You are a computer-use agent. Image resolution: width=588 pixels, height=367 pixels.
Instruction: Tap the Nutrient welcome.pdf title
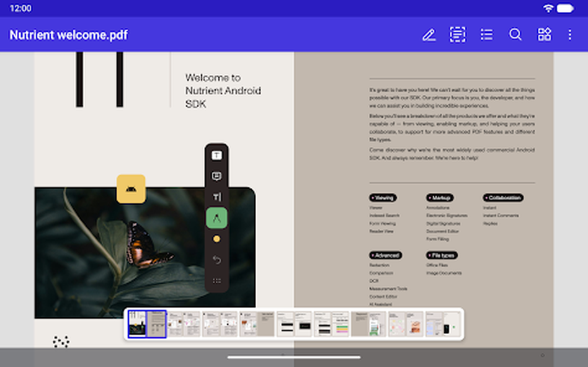coord(69,35)
